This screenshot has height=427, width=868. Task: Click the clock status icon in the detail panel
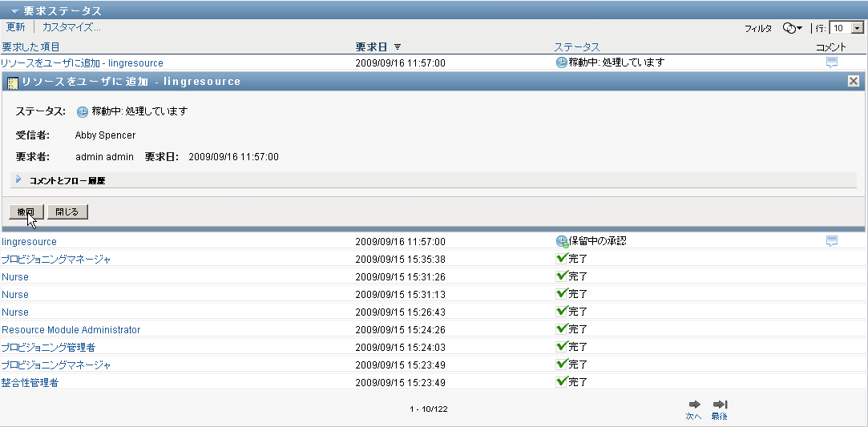coord(82,111)
